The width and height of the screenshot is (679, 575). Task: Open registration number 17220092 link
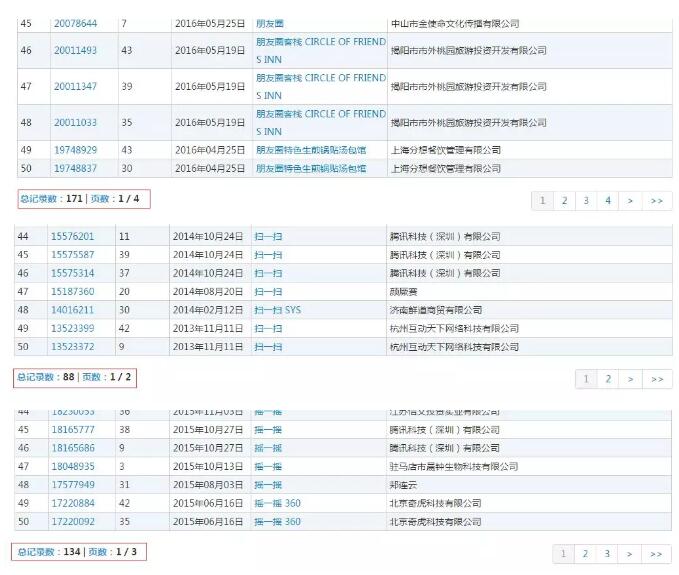73,521
